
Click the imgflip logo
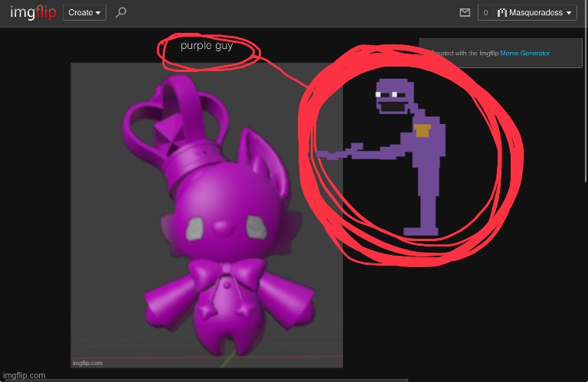coord(33,13)
